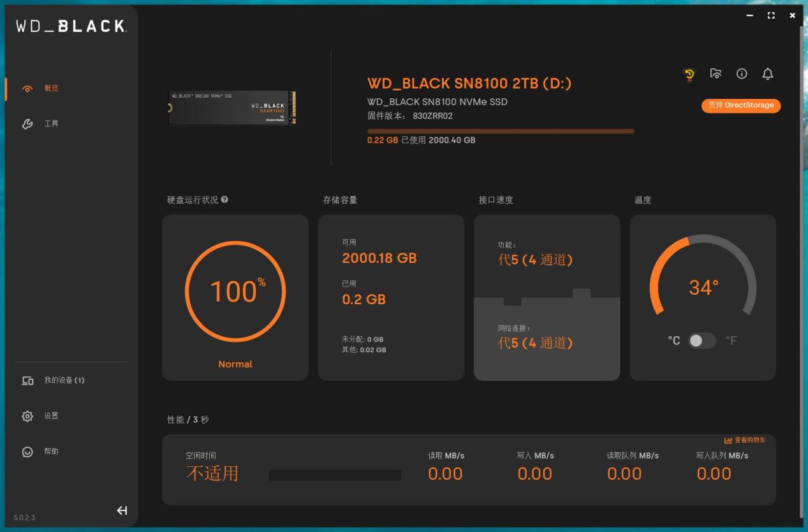808x532 pixels.
Task: Open the notifications bell icon
Action: (768, 74)
